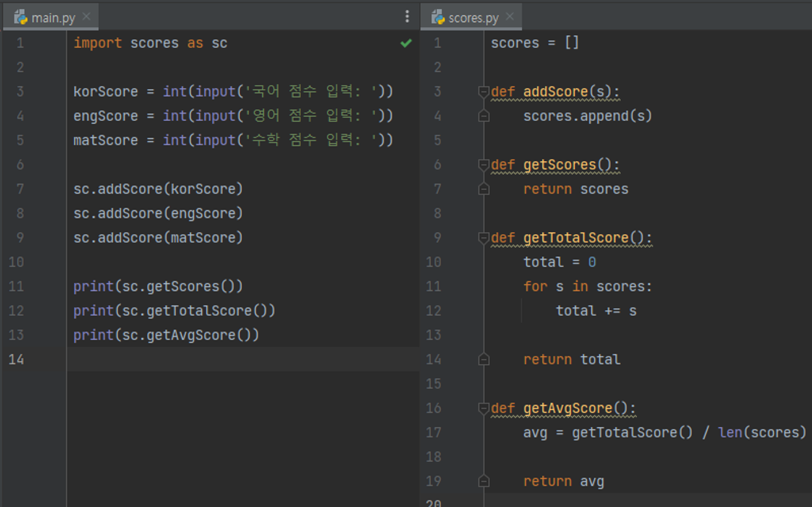Image resolution: width=812 pixels, height=507 pixels.
Task: Collapse the getScores function fold arrow
Action: tap(483, 164)
